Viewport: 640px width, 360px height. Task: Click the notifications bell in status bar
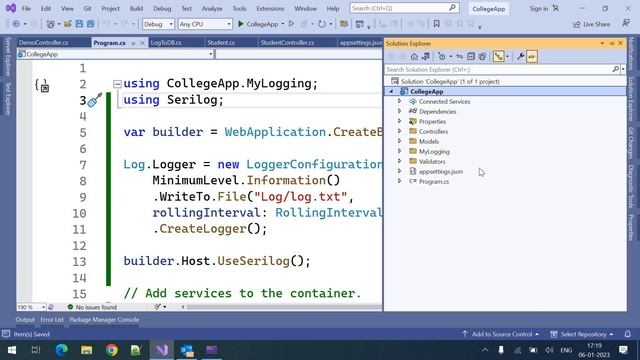pos(628,334)
